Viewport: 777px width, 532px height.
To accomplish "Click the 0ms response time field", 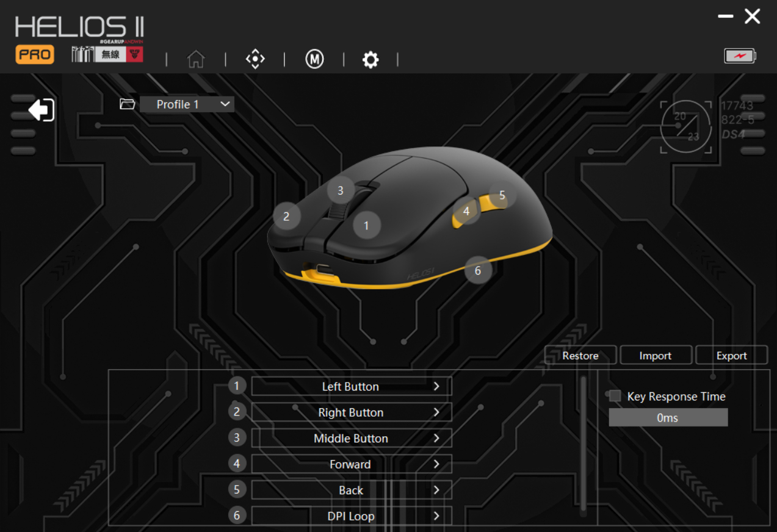I will point(668,418).
